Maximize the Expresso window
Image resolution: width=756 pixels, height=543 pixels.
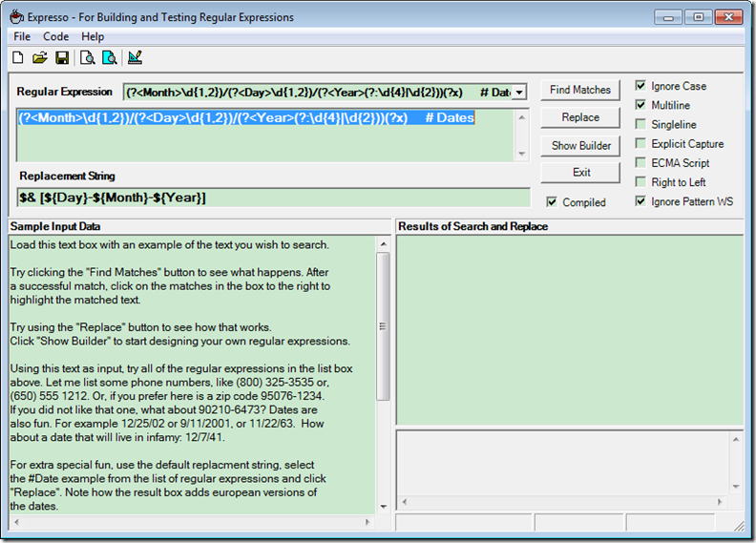tap(698, 17)
